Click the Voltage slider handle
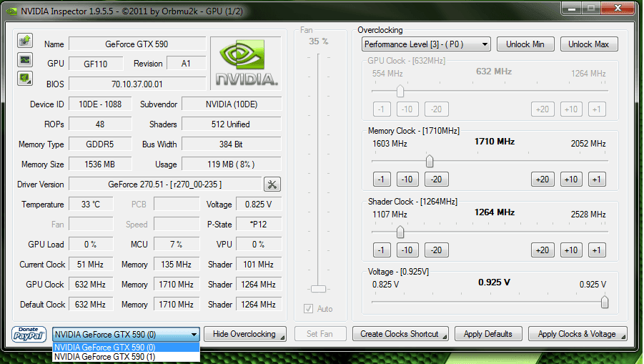Screen dimensions: 644x364 click(x=605, y=302)
